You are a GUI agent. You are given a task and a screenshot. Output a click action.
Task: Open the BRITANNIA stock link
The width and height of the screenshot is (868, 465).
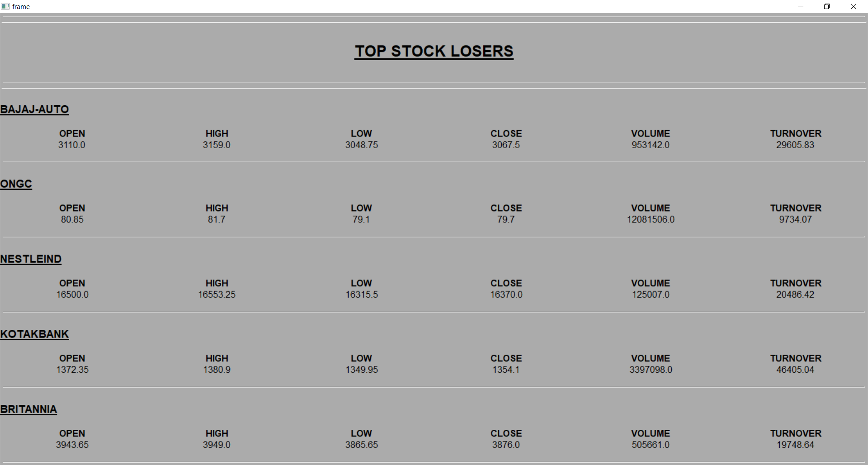pos(29,409)
